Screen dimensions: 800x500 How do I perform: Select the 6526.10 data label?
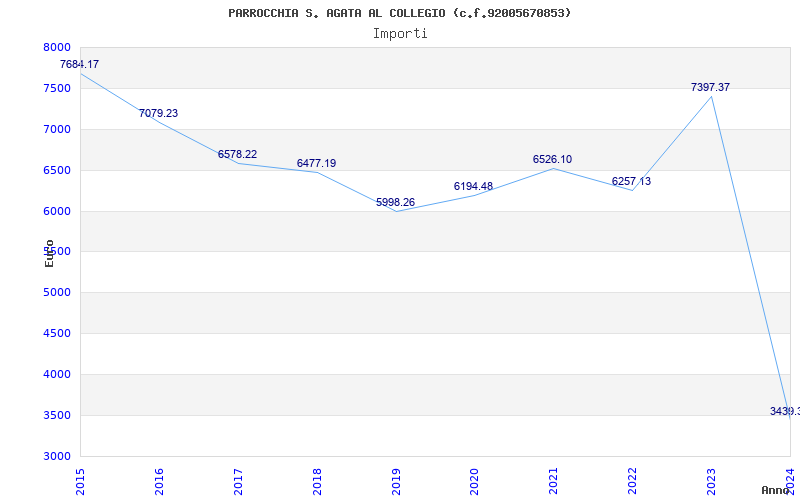pos(553,160)
